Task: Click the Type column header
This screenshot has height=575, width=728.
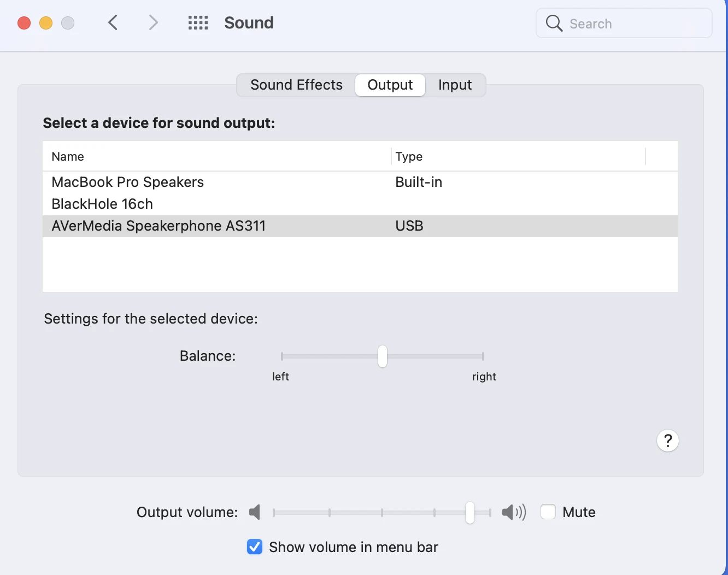Action: [409, 157]
